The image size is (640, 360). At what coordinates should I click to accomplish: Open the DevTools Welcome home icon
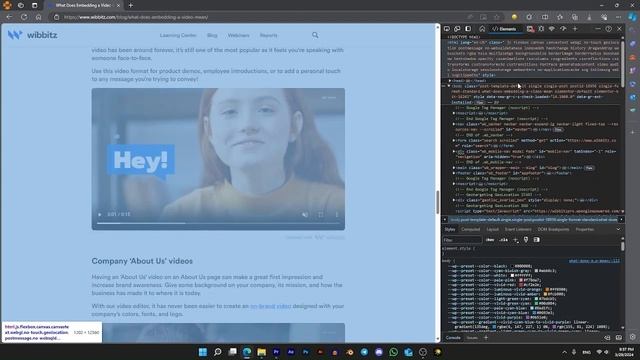tap(482, 29)
